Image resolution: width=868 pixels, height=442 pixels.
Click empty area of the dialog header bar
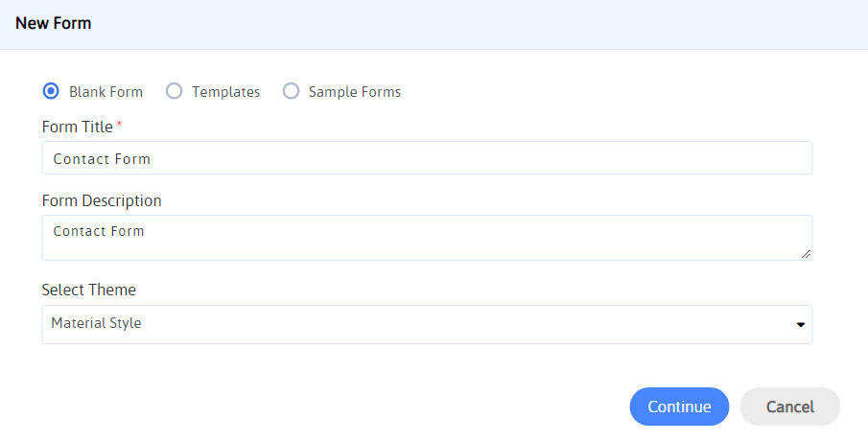click(x=476, y=24)
